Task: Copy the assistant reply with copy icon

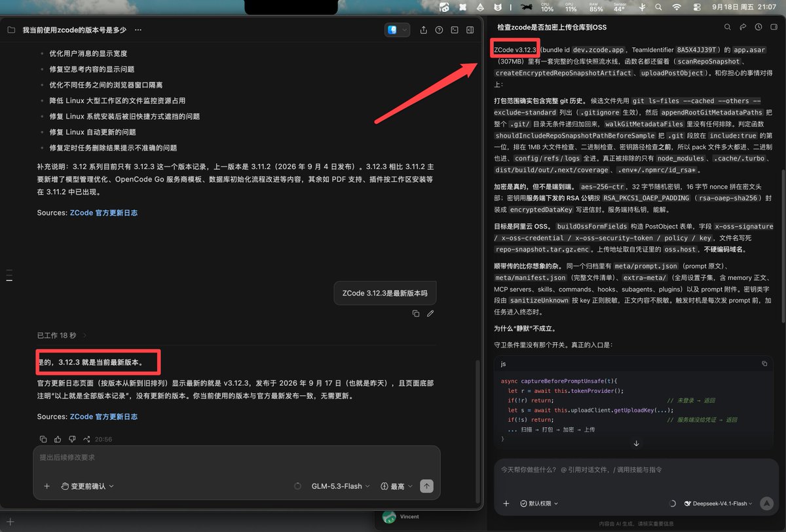Action: tap(43, 439)
